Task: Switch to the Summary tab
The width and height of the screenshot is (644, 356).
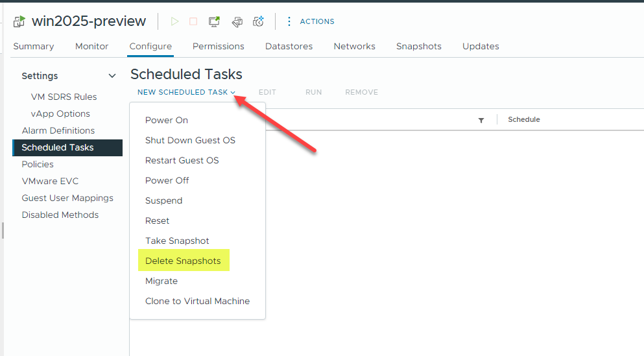Action: [34, 47]
